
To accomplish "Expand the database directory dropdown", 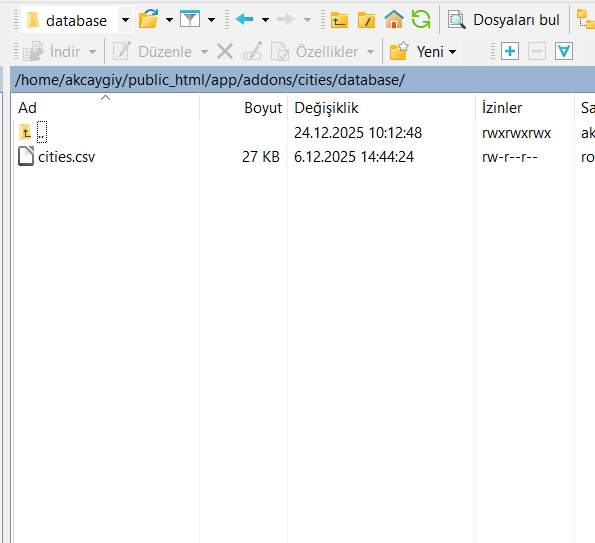I will (x=125, y=20).
